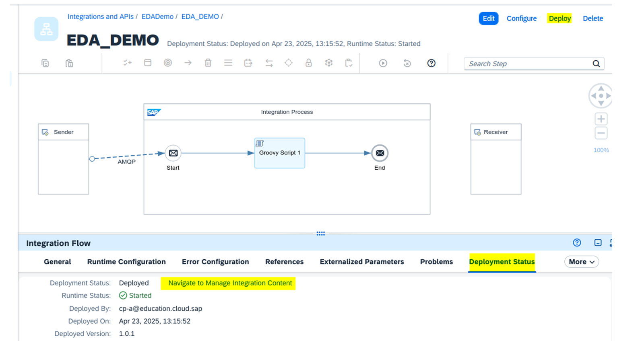This screenshot has width=644, height=345.
Task: Open the Runtime Configuration tab
Action: pos(126,262)
